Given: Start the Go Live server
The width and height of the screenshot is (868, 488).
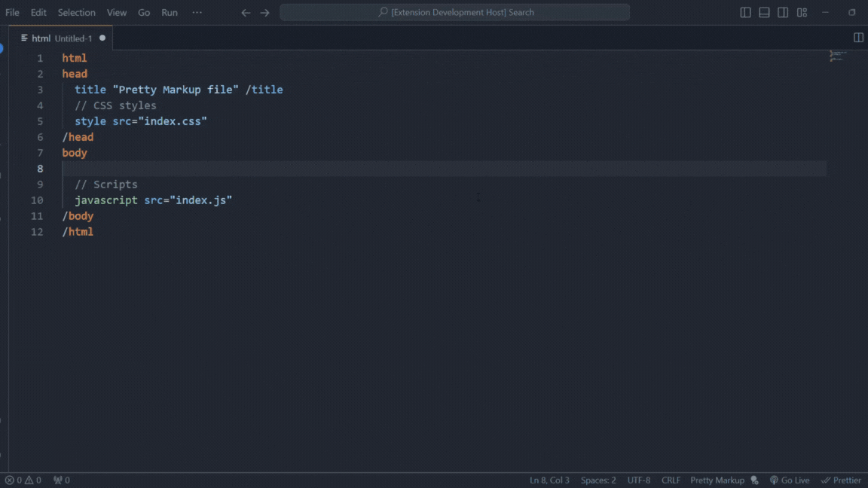Looking at the screenshot, I should coord(790,480).
